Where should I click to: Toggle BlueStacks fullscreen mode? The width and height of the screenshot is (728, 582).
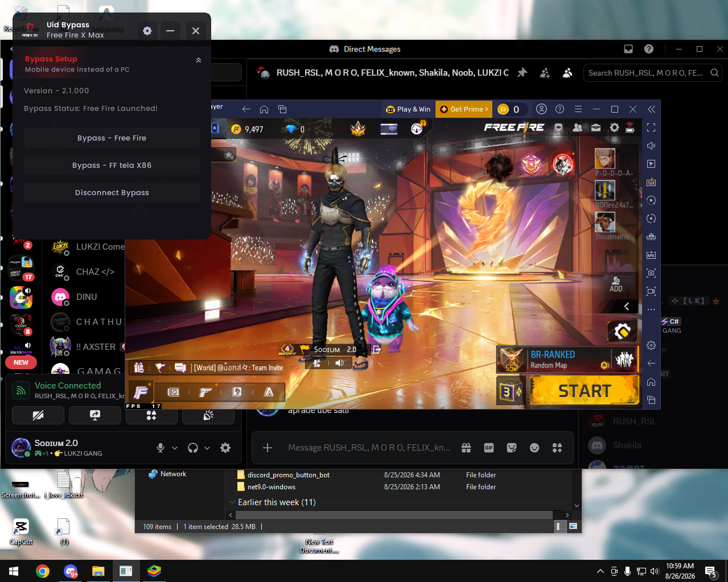click(651, 127)
